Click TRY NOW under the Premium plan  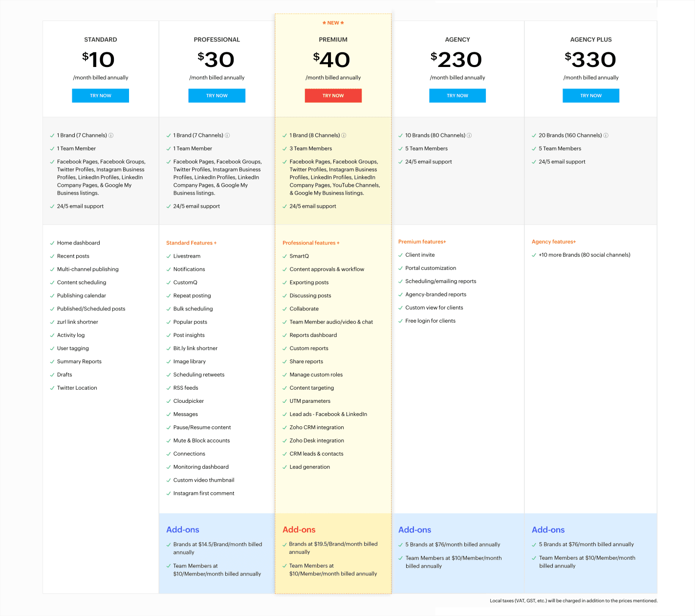pyautogui.click(x=333, y=95)
